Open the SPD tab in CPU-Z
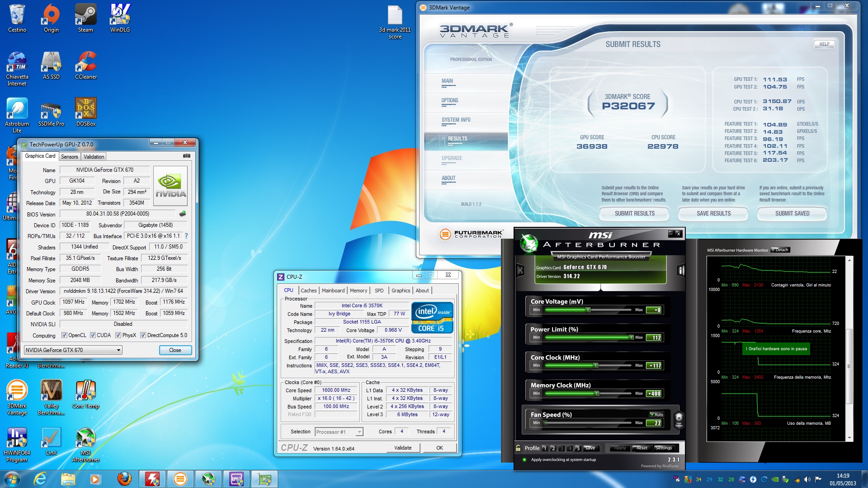868x488 pixels. point(379,291)
